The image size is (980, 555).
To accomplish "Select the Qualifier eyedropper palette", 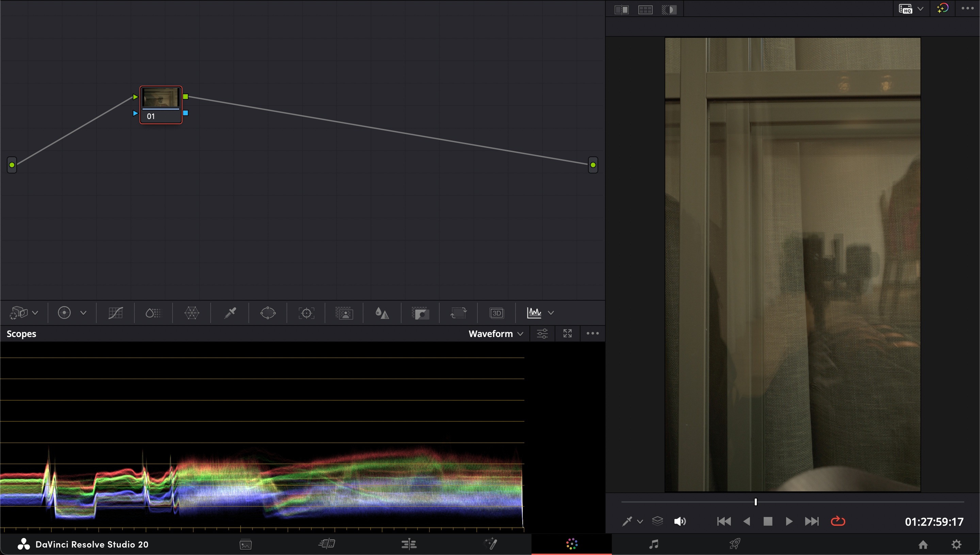I will (230, 313).
